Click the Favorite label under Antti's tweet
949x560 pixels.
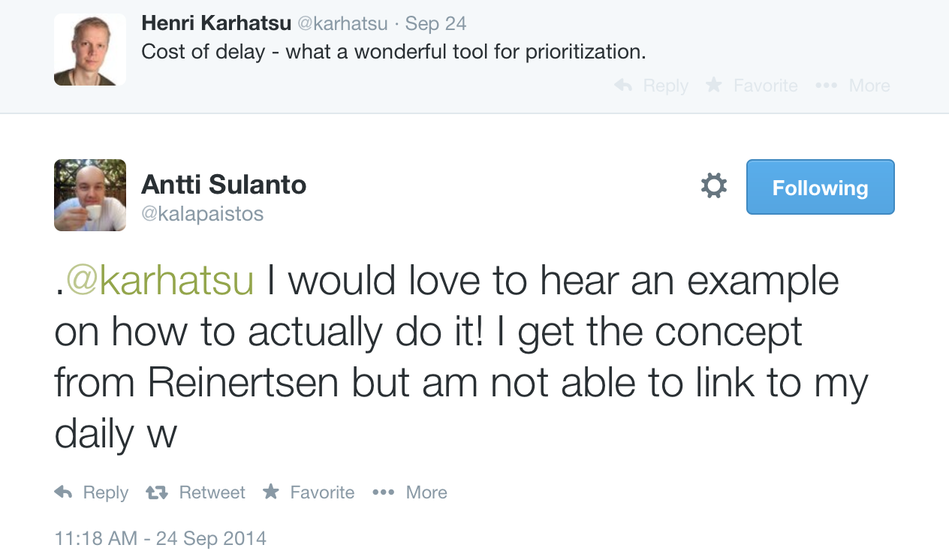tap(322, 492)
